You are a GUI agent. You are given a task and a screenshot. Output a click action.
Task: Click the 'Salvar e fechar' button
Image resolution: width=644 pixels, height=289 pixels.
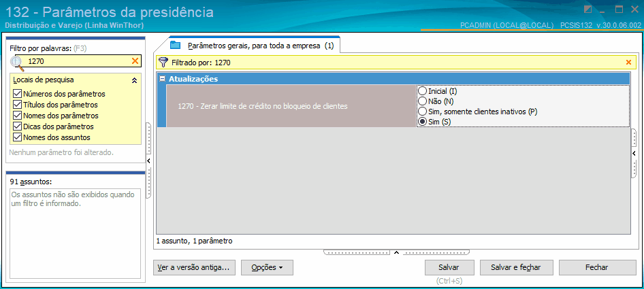point(516,268)
